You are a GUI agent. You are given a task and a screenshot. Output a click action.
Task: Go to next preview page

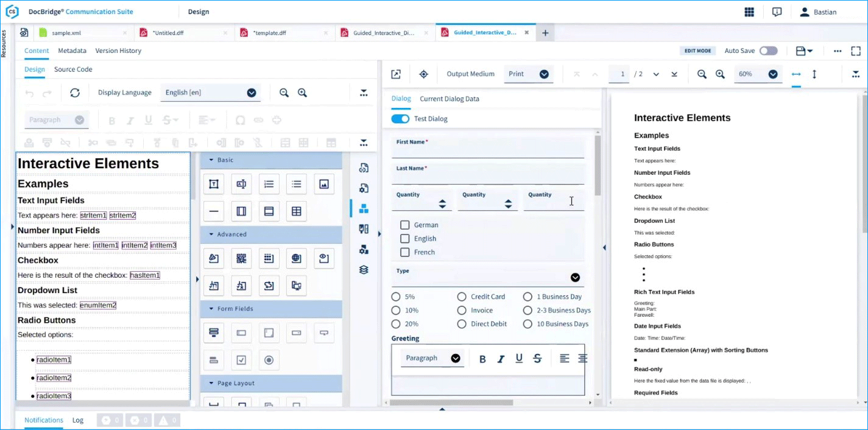pyautogui.click(x=656, y=74)
